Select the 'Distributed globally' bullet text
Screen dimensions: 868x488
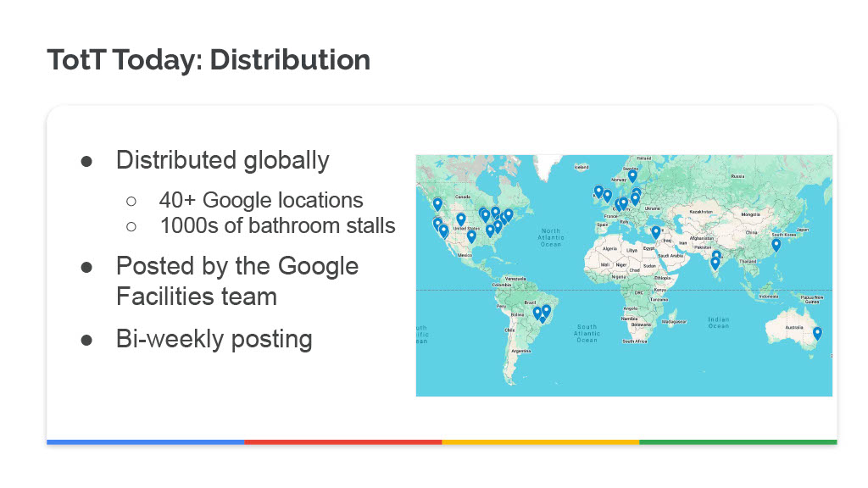coord(223,160)
